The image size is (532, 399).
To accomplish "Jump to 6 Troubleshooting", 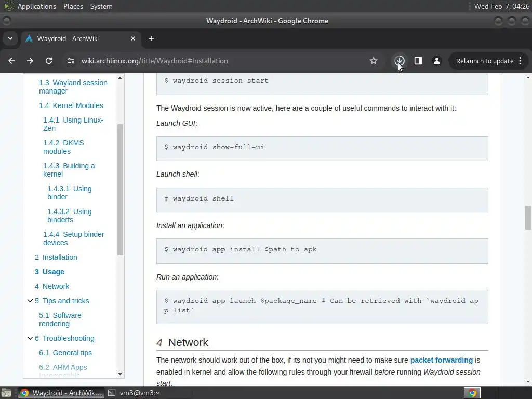I will click(x=64, y=338).
